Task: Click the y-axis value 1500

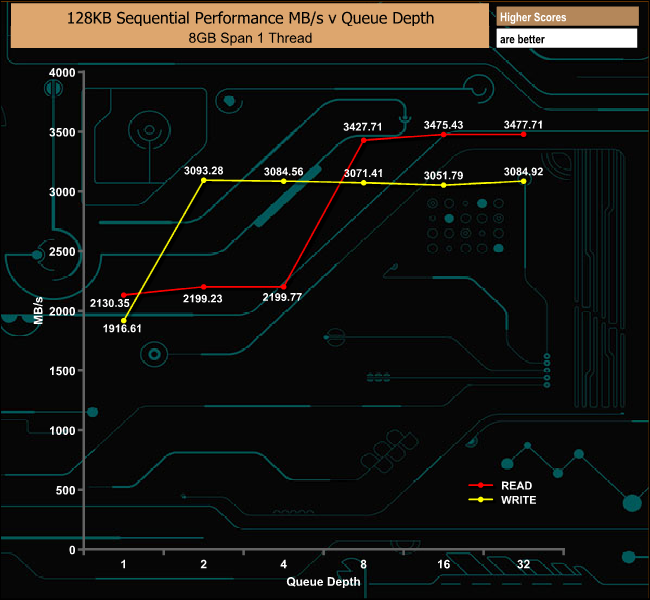Action: [x=62, y=371]
